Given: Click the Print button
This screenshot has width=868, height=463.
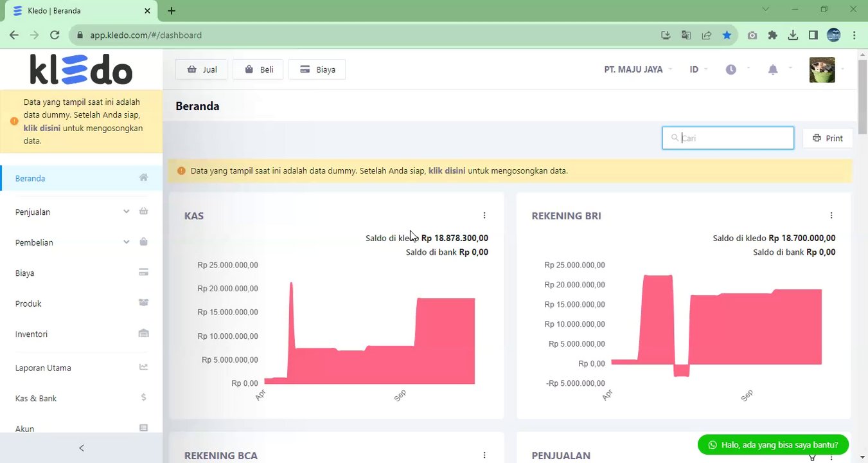Looking at the screenshot, I should 828,138.
